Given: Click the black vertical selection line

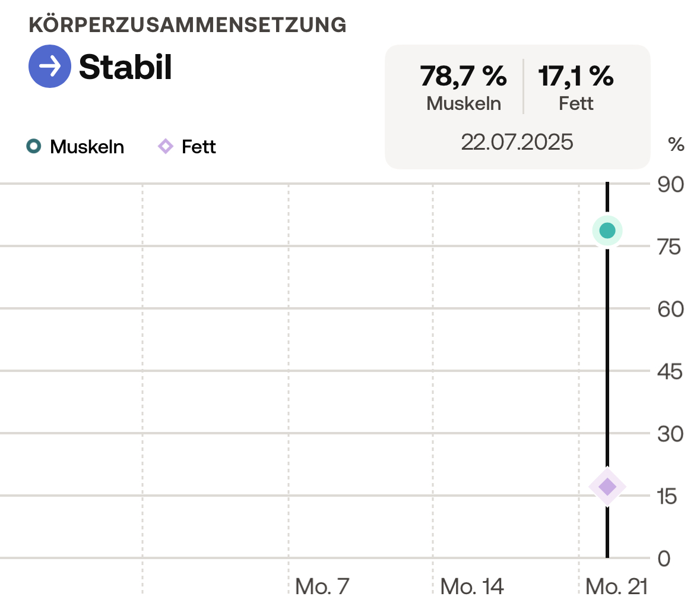Looking at the screenshot, I should 607,357.
